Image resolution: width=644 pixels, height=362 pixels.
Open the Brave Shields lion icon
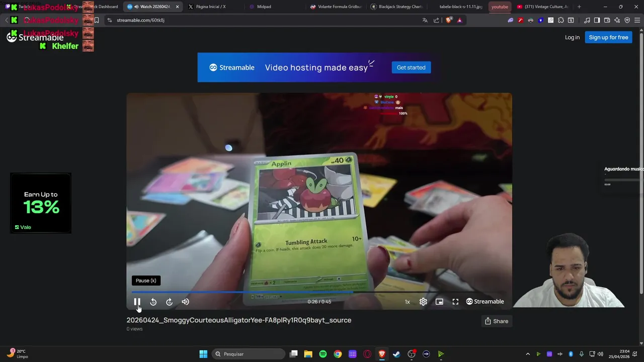[x=449, y=20]
